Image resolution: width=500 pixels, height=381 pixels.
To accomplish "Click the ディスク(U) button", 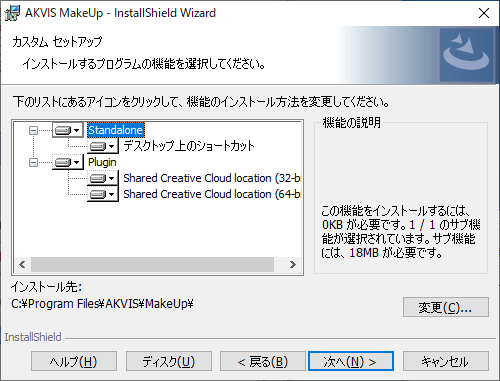I will [x=169, y=361].
